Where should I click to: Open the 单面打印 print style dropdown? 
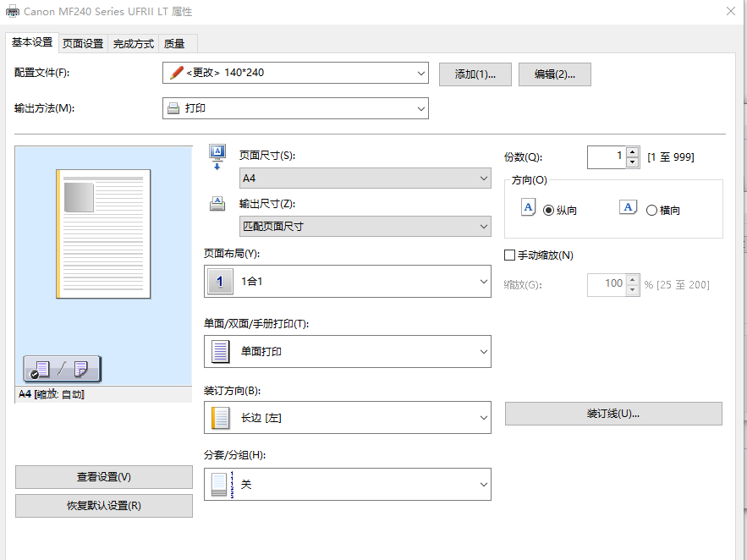(348, 351)
